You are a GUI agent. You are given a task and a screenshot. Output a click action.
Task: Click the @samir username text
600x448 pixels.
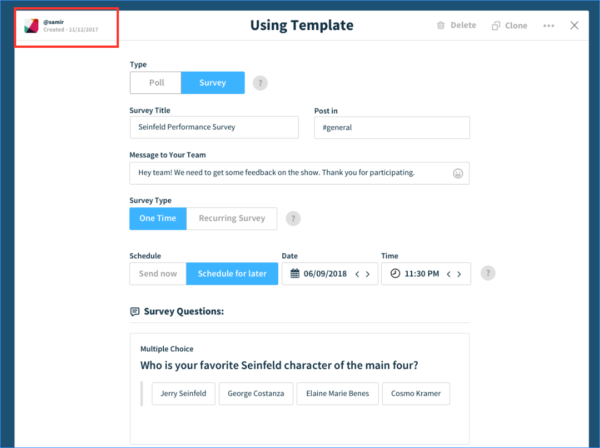[x=54, y=22]
